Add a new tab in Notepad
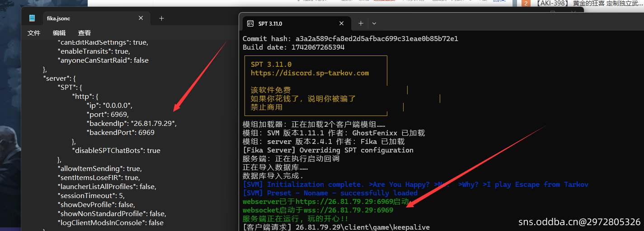Image resolution: width=644 pixels, height=231 pixels. pos(161,18)
